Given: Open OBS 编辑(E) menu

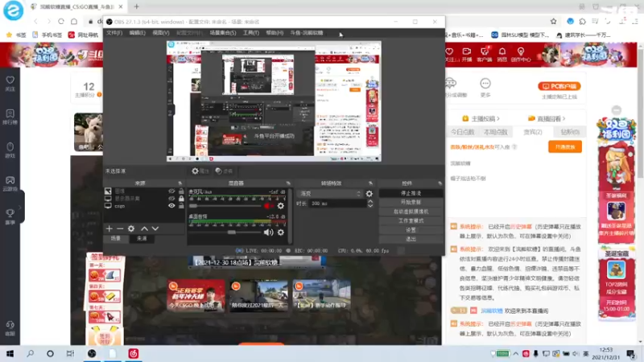Looking at the screenshot, I should (137, 33).
